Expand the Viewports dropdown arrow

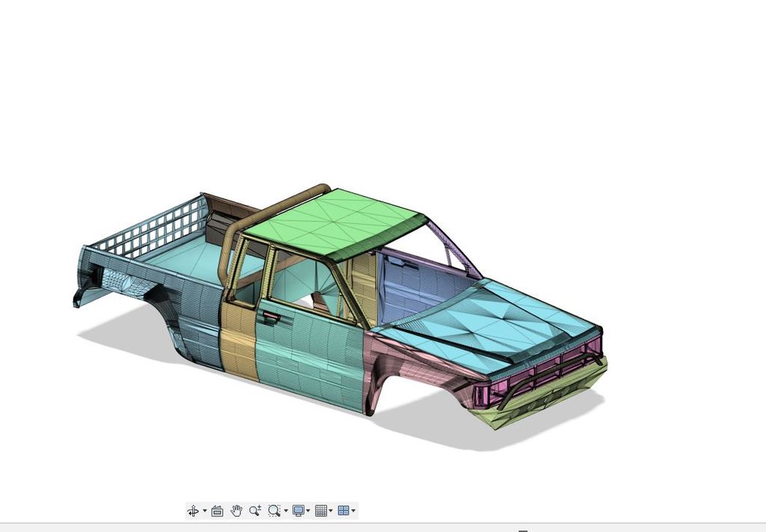tap(352, 510)
